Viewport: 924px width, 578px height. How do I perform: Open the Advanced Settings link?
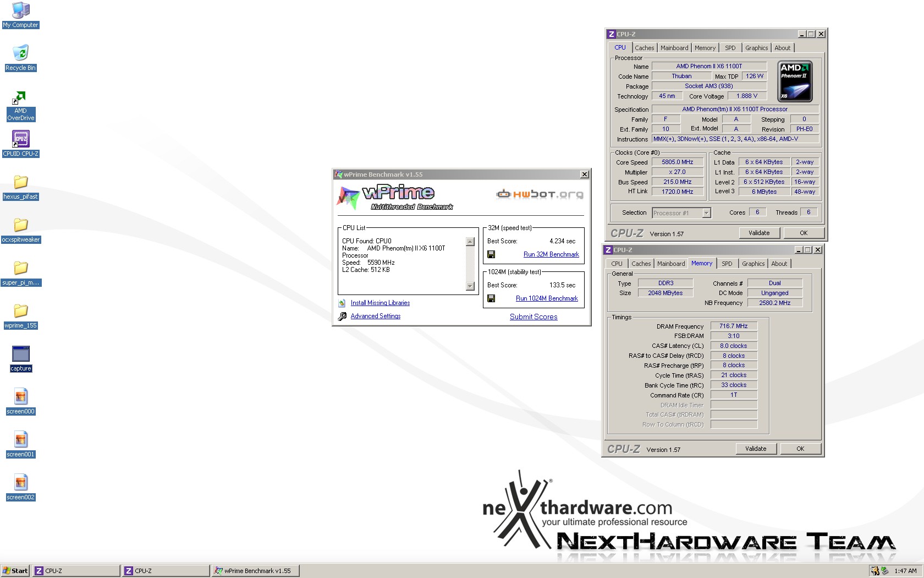[x=376, y=316]
